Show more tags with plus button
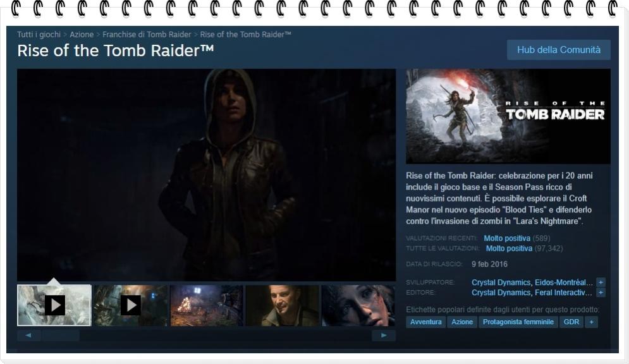 point(591,322)
